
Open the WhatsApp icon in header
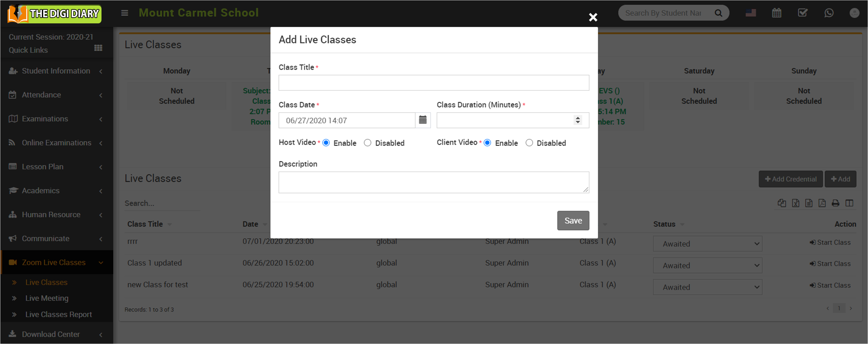point(829,13)
